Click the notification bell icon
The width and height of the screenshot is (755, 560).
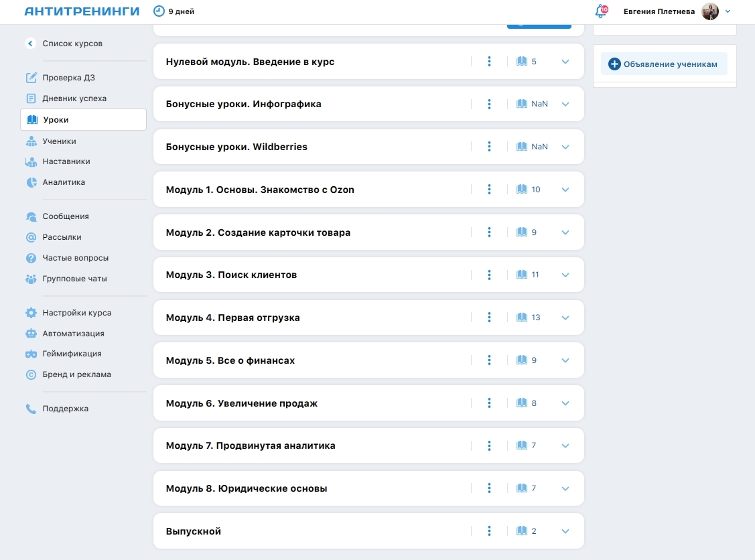tap(600, 11)
